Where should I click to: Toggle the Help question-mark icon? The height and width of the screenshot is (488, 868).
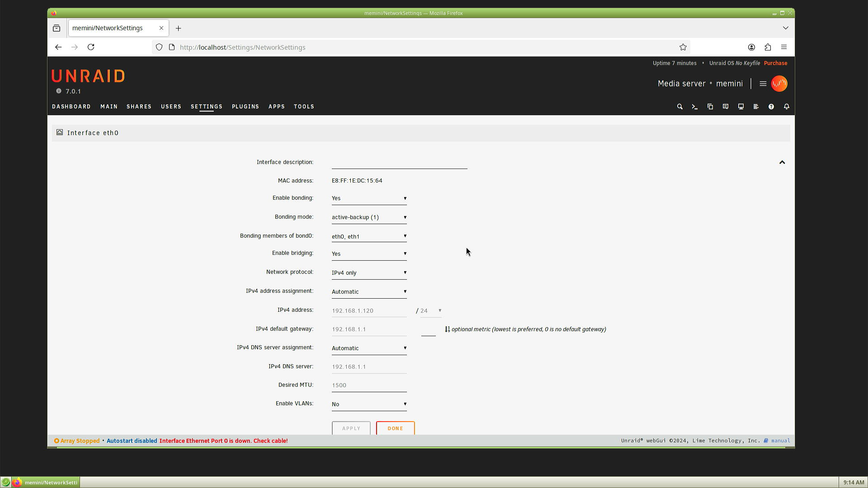[x=771, y=107]
